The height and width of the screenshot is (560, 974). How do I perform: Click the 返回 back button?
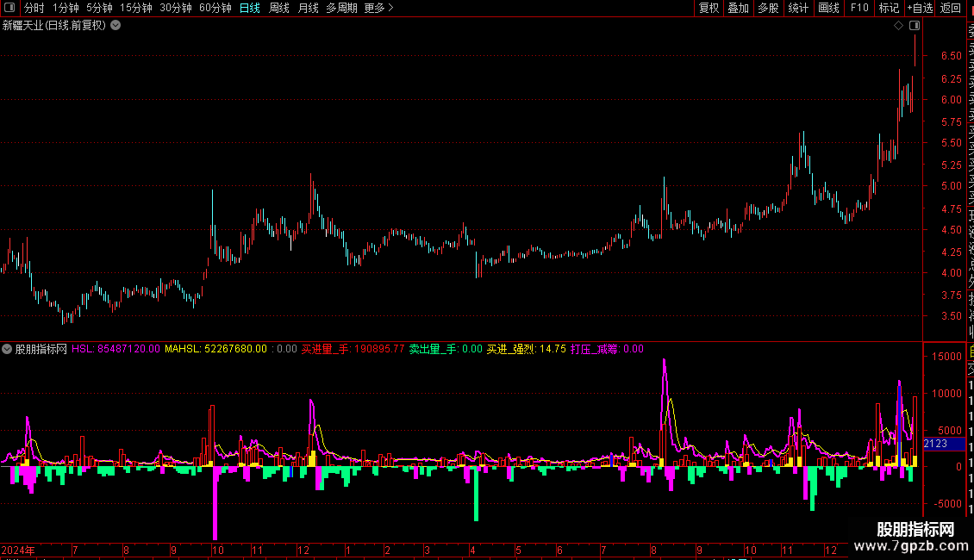tap(951, 8)
